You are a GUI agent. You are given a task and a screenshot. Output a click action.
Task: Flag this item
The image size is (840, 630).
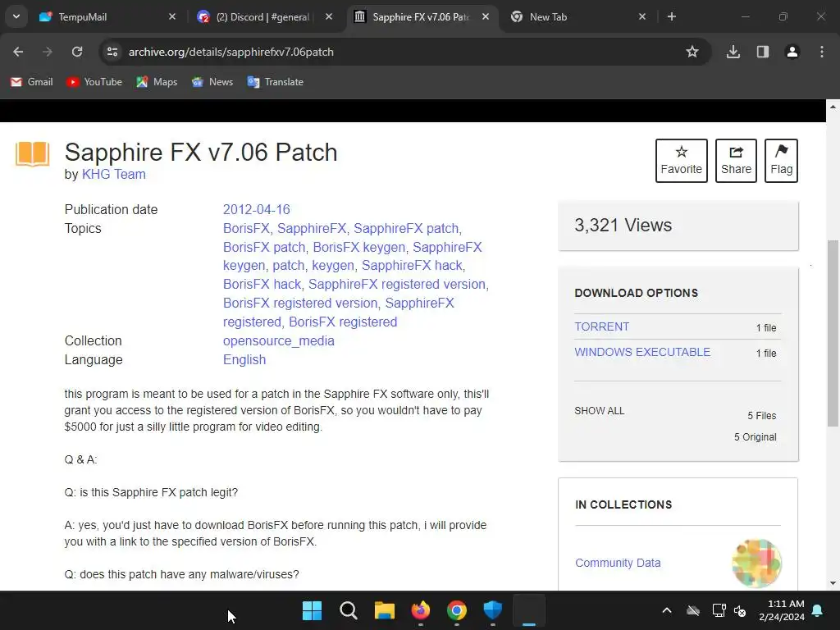[x=781, y=161]
